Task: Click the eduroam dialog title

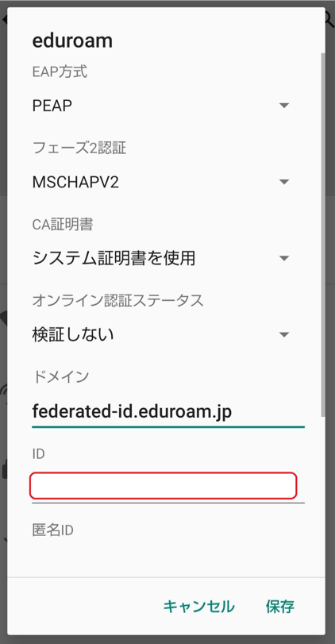Action: 72,41
